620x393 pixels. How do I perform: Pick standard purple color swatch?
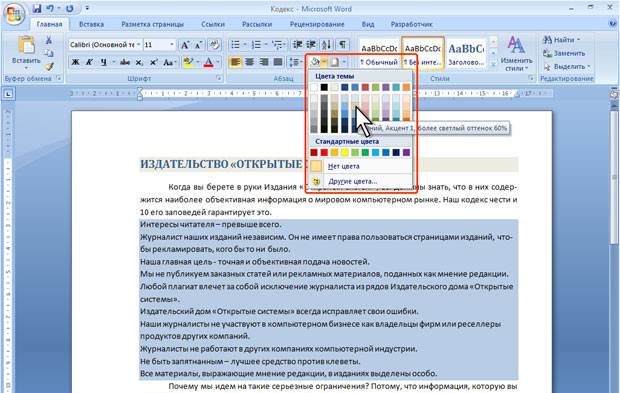(406, 152)
